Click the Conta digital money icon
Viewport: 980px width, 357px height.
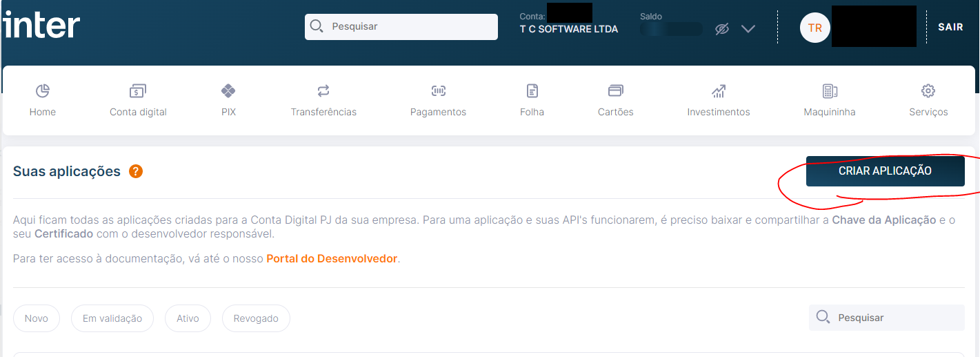[x=138, y=90]
